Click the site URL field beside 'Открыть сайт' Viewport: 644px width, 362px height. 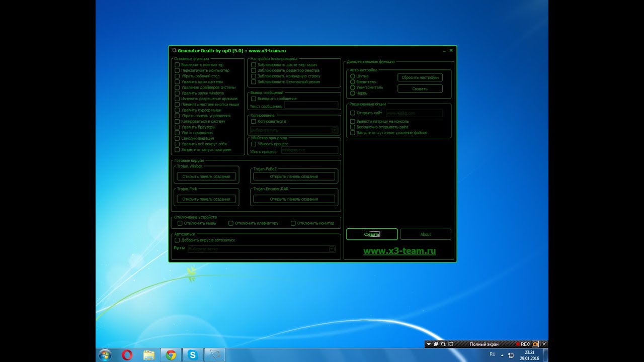click(414, 114)
